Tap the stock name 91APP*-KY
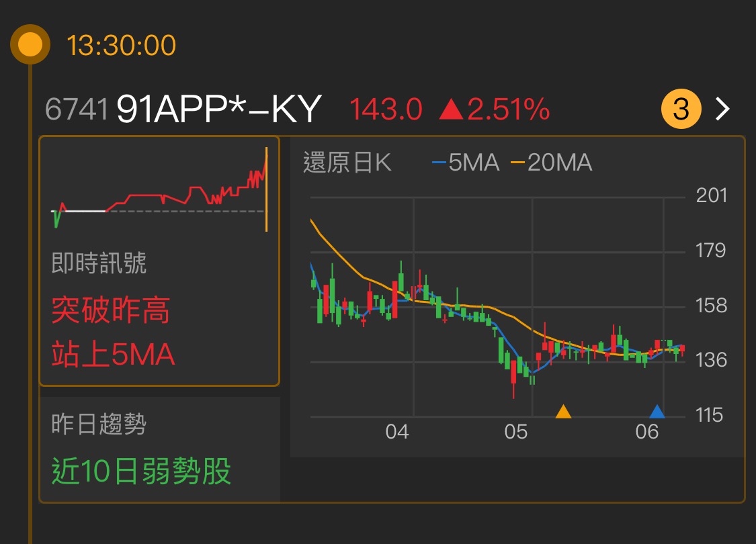Screen dimensions: 756x544 218,107
